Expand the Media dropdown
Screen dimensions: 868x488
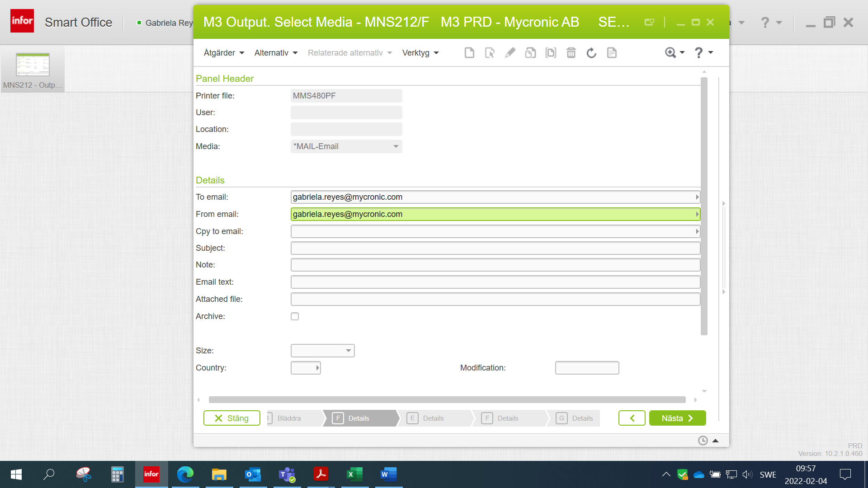click(x=396, y=146)
